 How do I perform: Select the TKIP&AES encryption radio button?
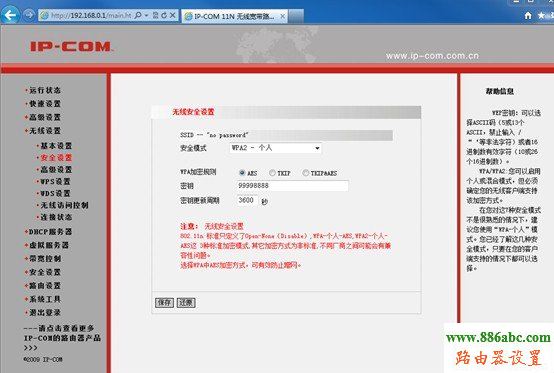pyautogui.click(x=305, y=173)
